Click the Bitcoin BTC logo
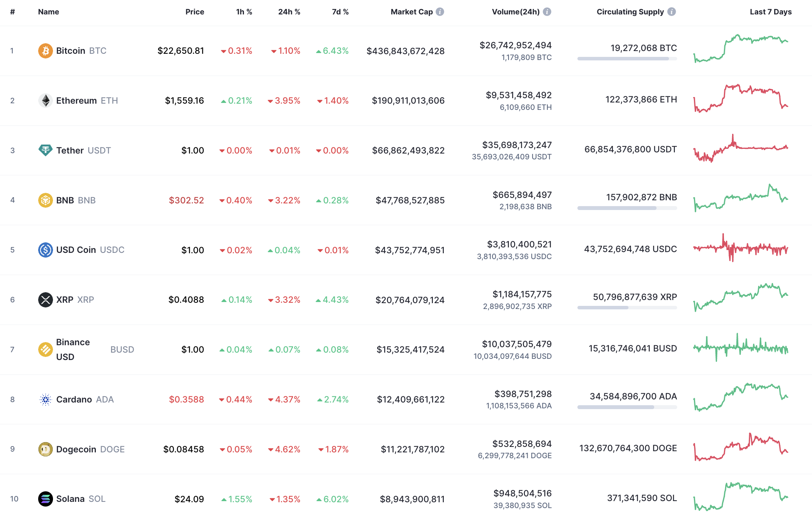812x519 pixels. pyautogui.click(x=45, y=51)
